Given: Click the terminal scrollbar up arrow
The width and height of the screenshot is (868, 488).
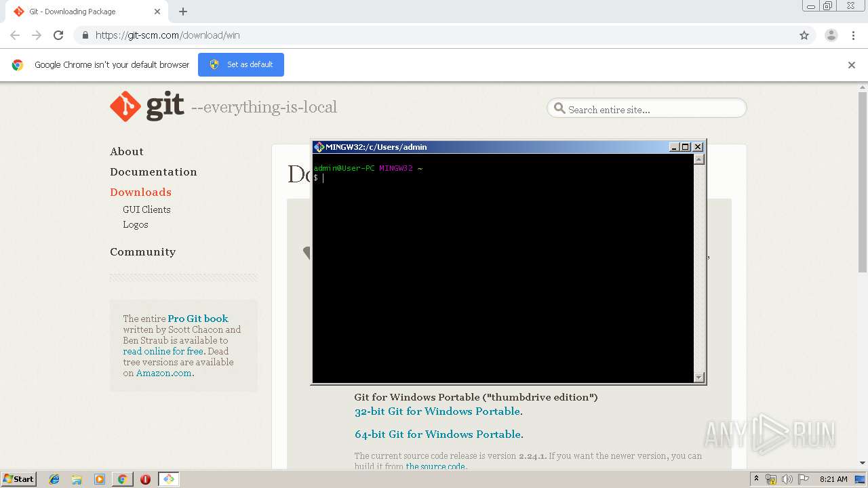Looking at the screenshot, I should tap(699, 159).
